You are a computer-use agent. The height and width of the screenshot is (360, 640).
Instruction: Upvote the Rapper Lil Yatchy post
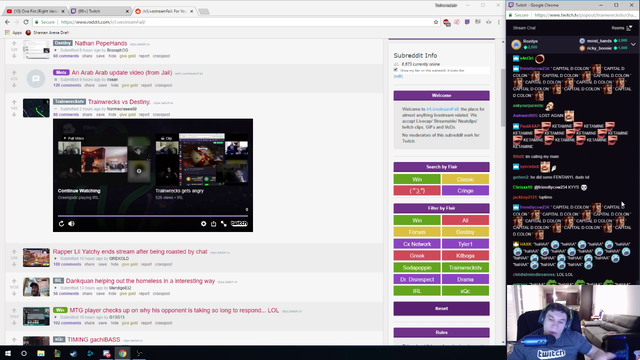(x=14, y=252)
